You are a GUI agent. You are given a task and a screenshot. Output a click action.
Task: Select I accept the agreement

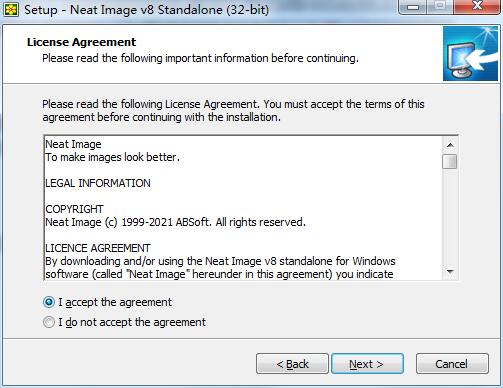[x=107, y=302]
